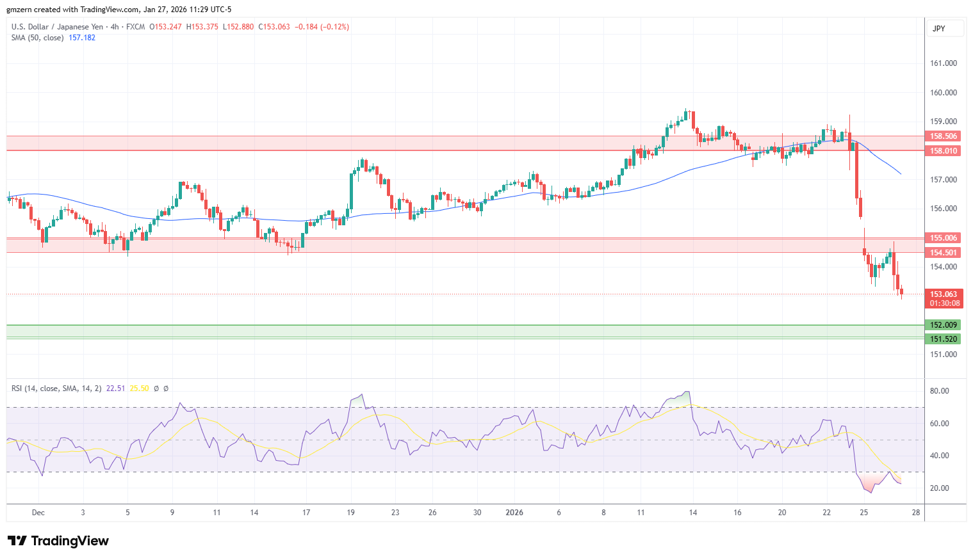This screenshot has width=973, height=560.
Task: Click the Dec label on time axis
Action: click(38, 513)
